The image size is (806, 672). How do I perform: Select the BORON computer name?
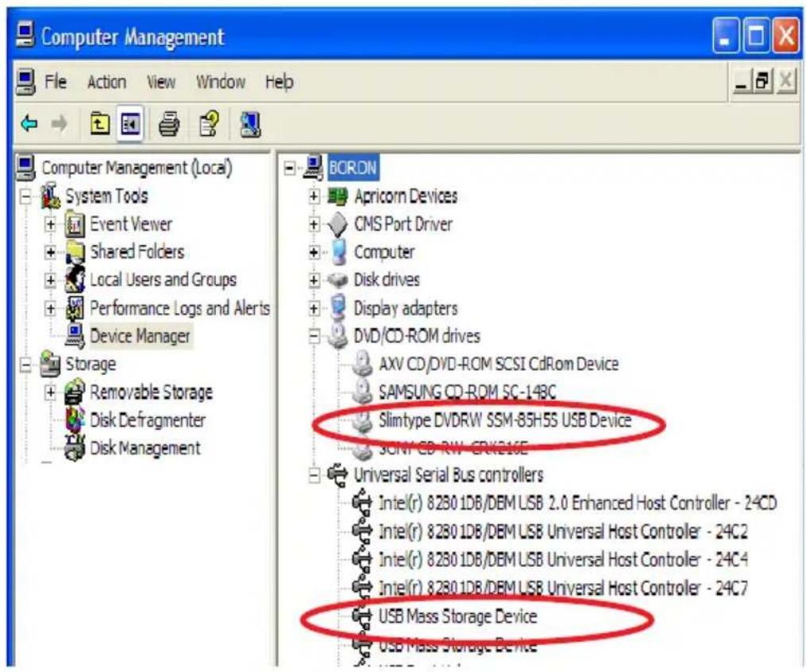(x=353, y=168)
